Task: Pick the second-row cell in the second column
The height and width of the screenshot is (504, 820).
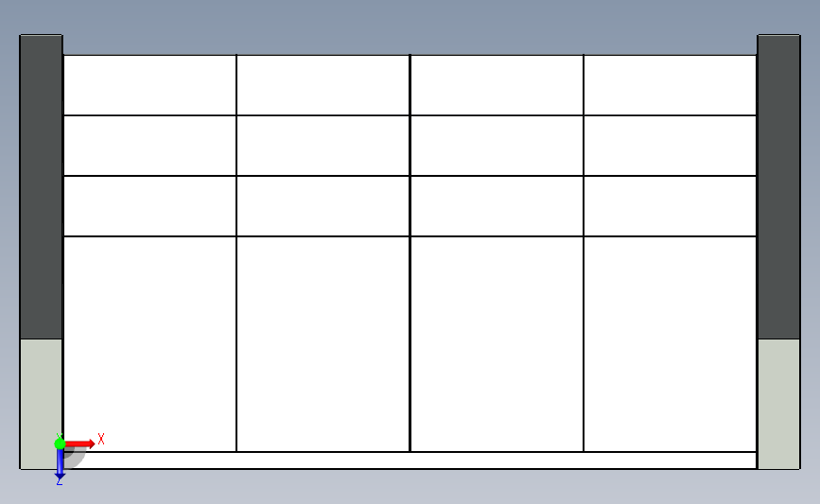Action: click(323, 146)
